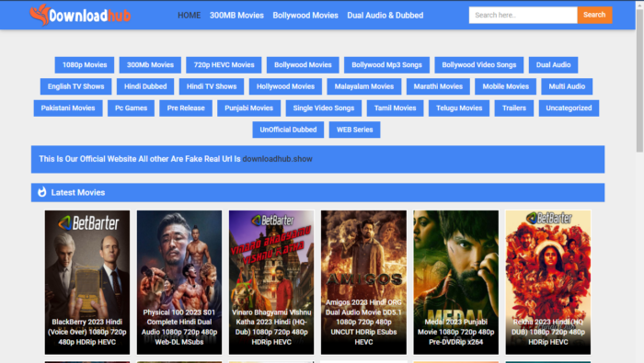Click the orange Search button
This screenshot has height=363, width=644.
click(594, 16)
